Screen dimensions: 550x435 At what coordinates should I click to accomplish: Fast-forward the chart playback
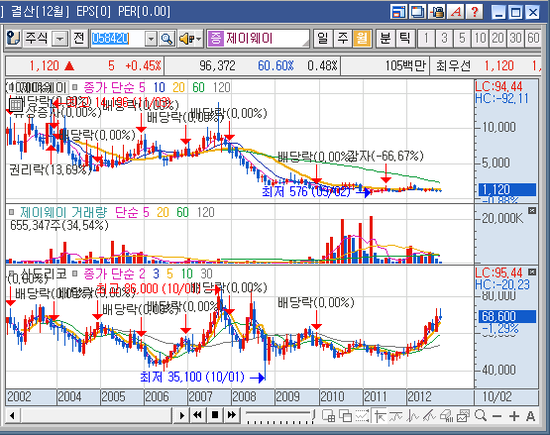[x=232, y=415]
